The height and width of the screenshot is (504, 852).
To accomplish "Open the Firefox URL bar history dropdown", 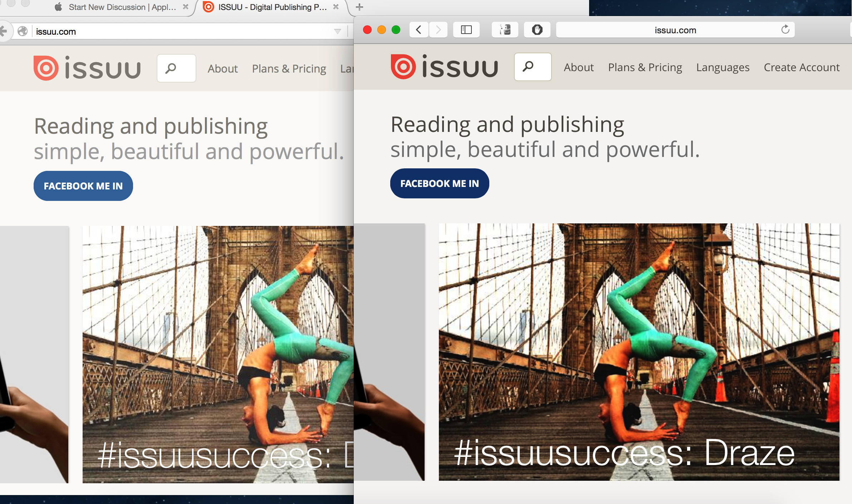I will pos(337,31).
